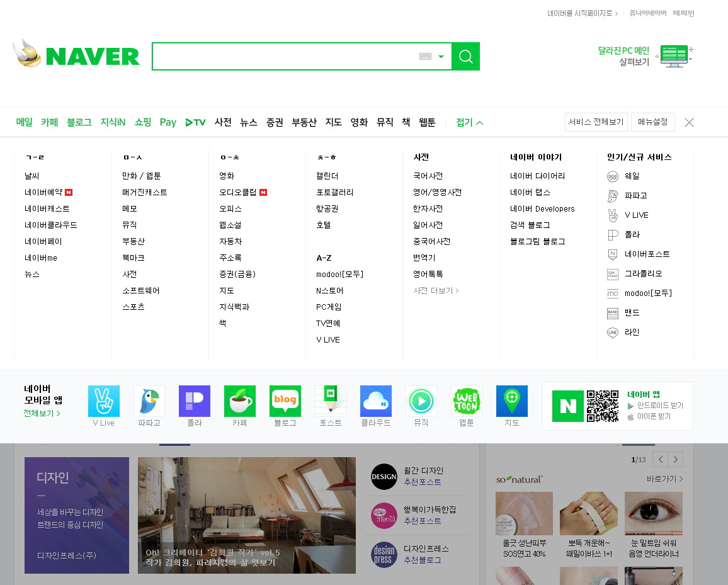The height and width of the screenshot is (585, 728).
Task: Click the green search magnifier button
Action: 465,56
